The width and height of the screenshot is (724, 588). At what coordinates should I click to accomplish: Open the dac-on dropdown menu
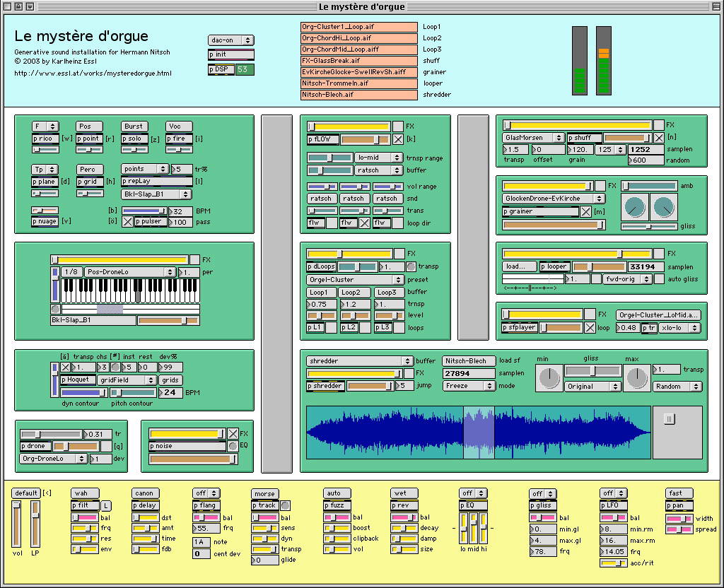pyautogui.click(x=230, y=40)
